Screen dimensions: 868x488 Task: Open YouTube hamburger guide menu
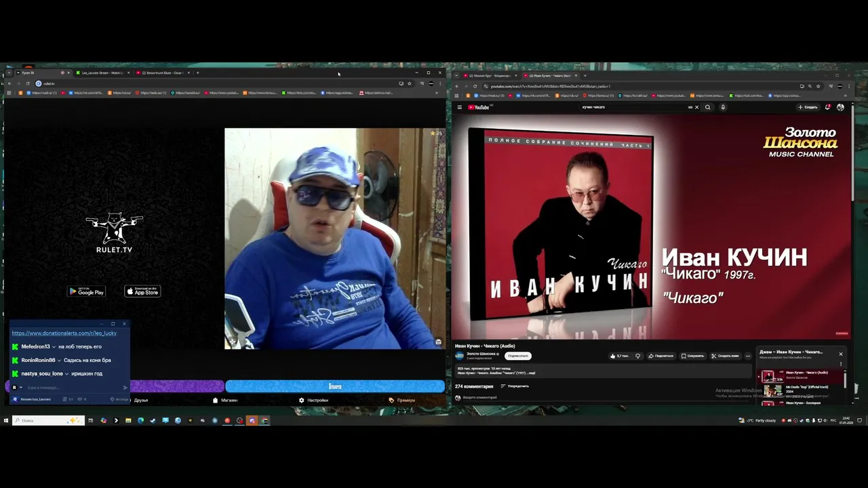(459, 107)
